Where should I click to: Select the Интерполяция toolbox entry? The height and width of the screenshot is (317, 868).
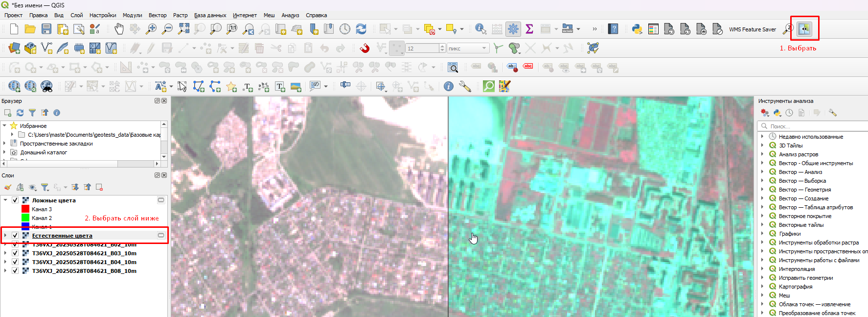pos(797,269)
